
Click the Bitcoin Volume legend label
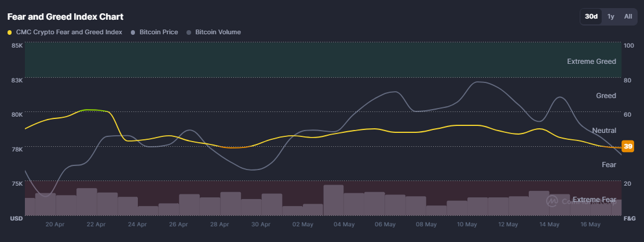[218, 32]
